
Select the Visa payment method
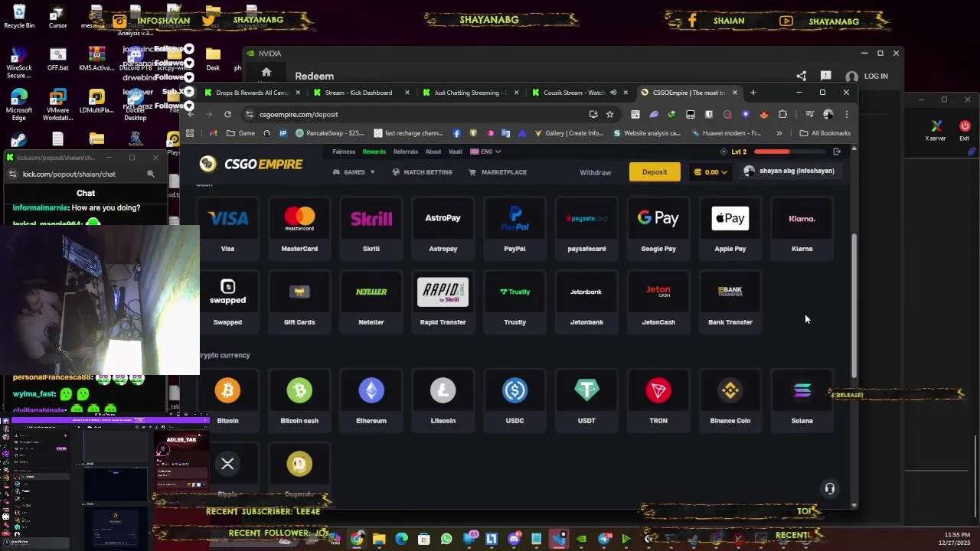[227, 228]
